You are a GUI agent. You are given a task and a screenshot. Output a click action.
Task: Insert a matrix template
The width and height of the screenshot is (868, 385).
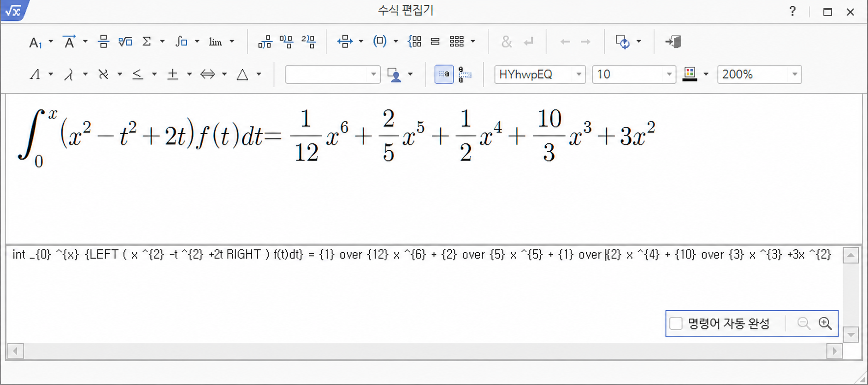pyautogui.click(x=457, y=42)
